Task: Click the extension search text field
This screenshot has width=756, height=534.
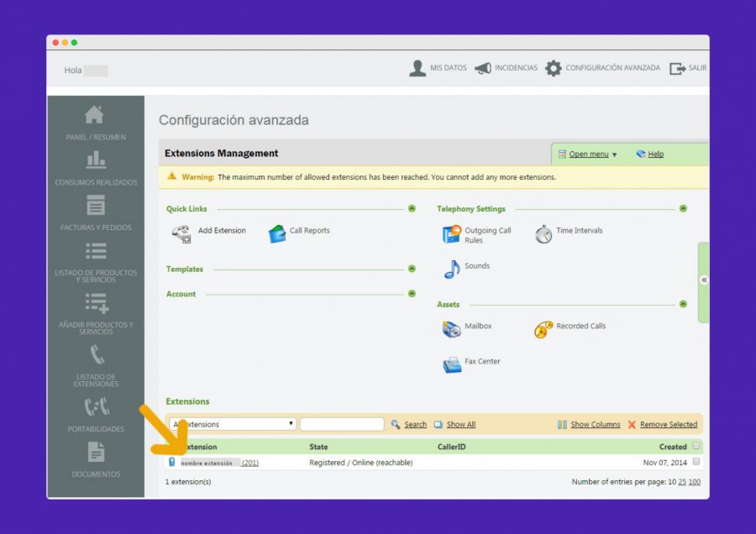Action: coord(342,424)
